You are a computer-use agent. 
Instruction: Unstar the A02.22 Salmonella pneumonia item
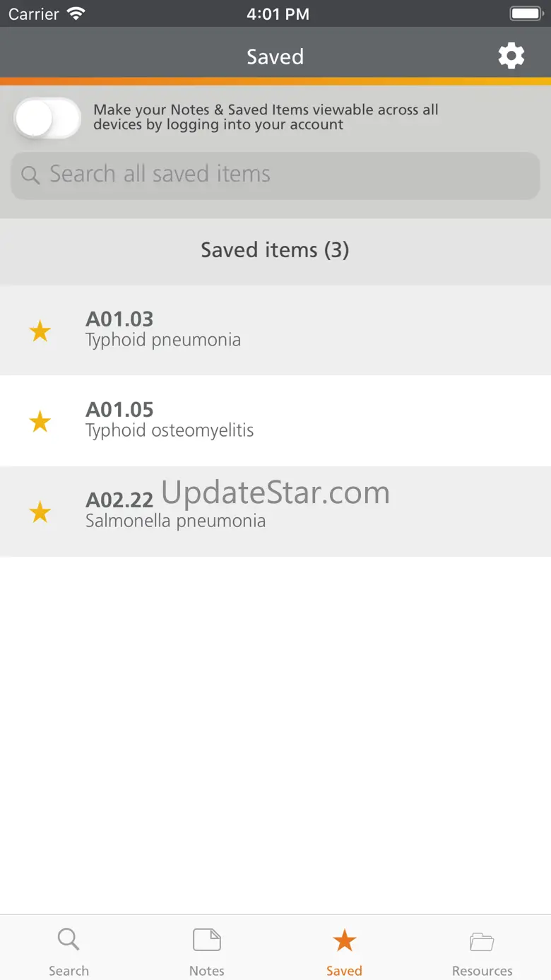(40, 512)
